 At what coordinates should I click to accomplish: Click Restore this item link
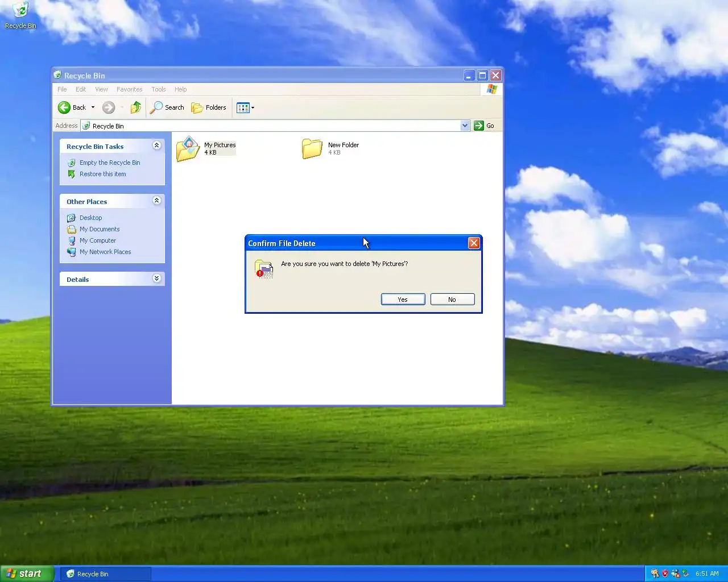point(103,174)
